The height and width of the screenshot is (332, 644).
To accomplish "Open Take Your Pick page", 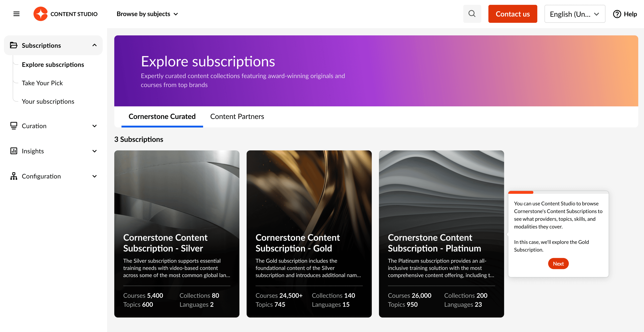I will tap(42, 83).
